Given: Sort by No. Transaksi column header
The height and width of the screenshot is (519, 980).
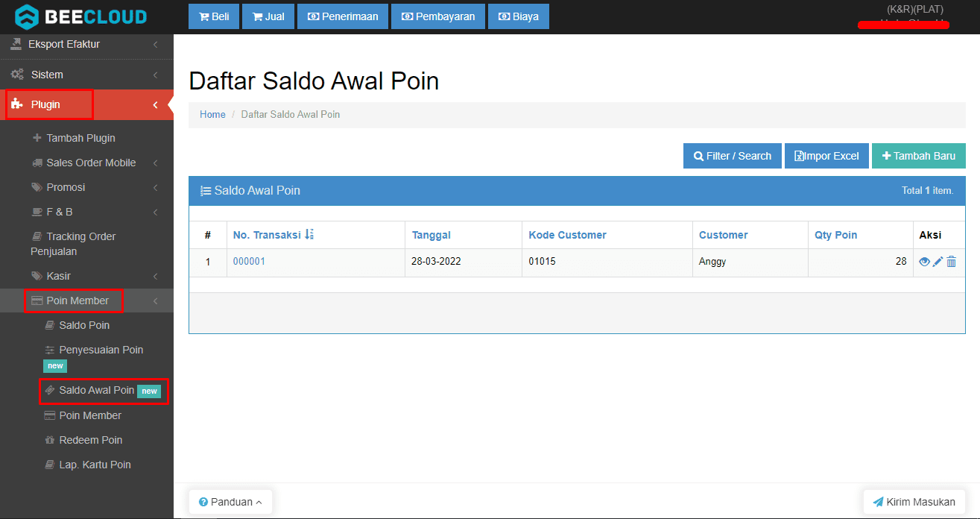Looking at the screenshot, I should pyautogui.click(x=273, y=235).
